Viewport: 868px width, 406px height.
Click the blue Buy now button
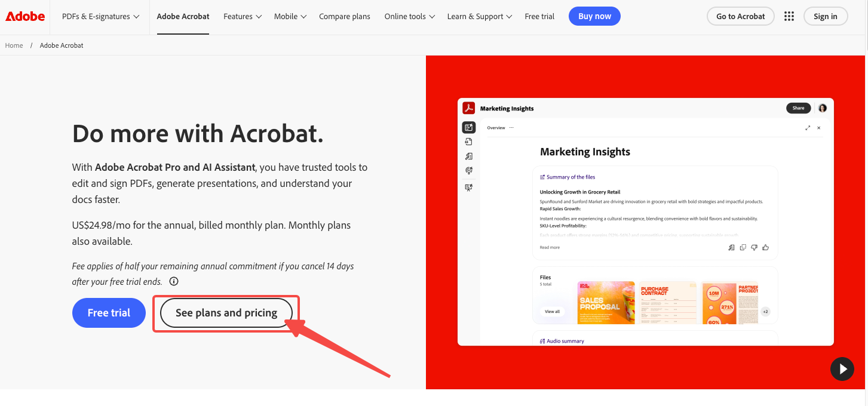pos(594,16)
